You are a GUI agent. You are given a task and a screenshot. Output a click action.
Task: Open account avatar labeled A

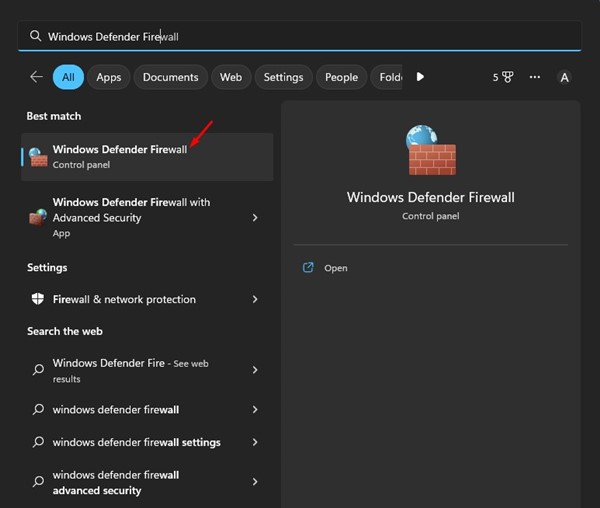point(564,78)
